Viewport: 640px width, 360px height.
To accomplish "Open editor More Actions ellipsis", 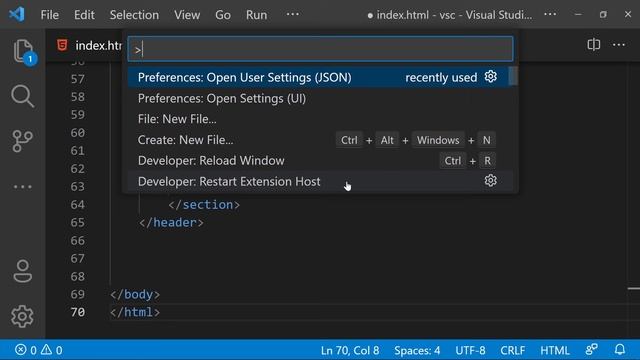I will click(619, 44).
